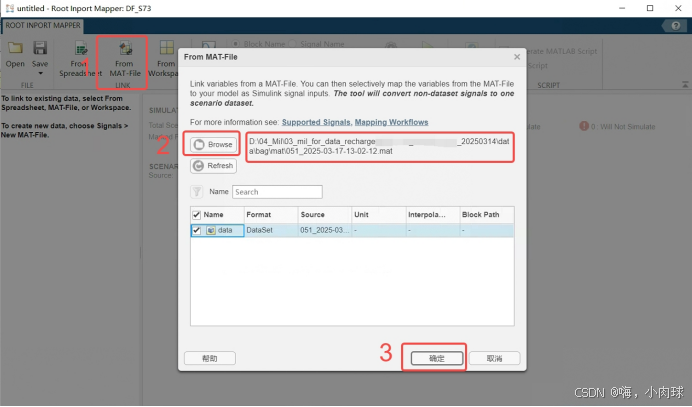Click the Refresh button
The height and width of the screenshot is (407, 692).
pos(214,166)
